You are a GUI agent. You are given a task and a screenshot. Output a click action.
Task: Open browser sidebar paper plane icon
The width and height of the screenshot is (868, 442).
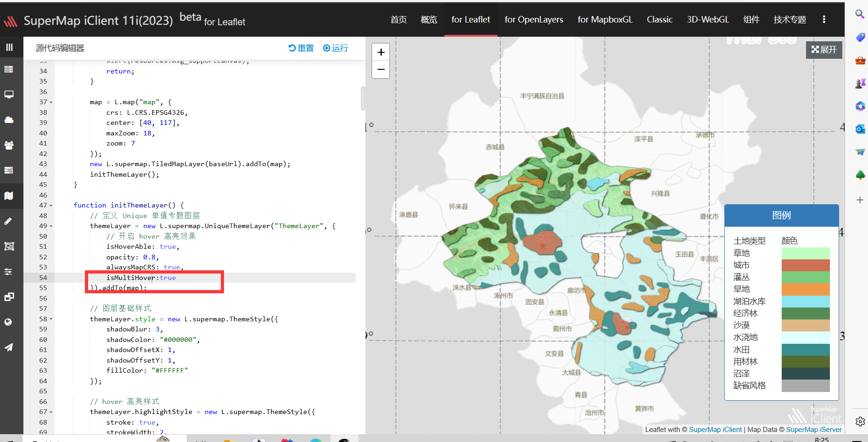point(860,152)
